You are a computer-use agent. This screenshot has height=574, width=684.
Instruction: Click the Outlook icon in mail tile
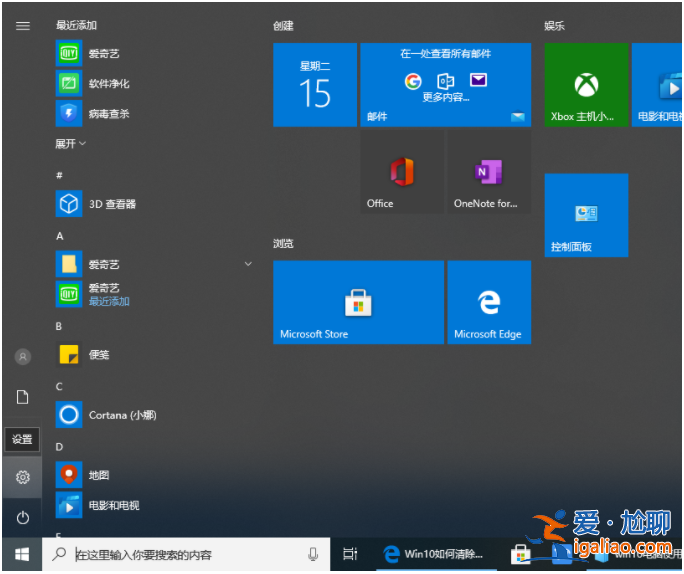[445, 81]
